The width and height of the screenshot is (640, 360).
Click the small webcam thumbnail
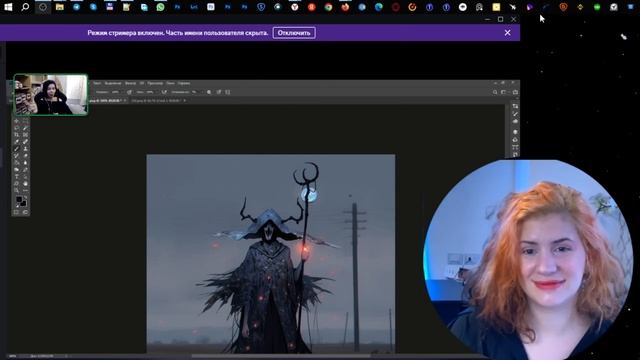point(51,95)
